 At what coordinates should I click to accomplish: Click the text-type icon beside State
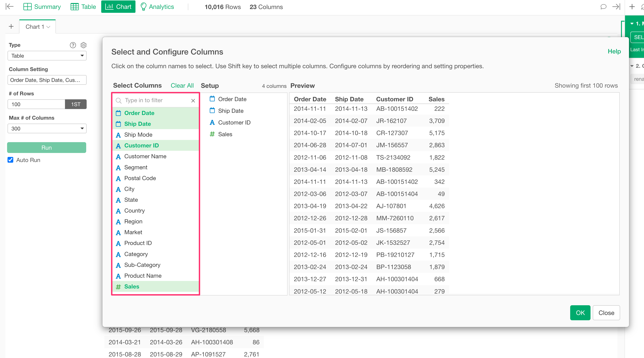tap(118, 200)
